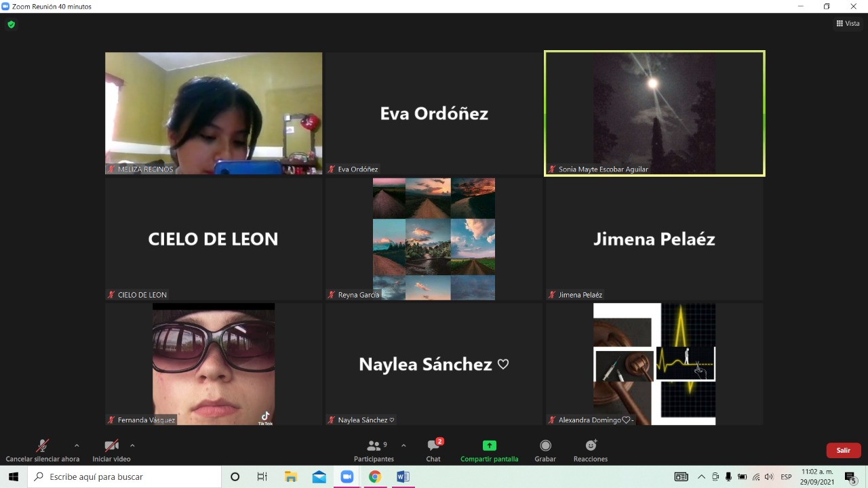Click Fernanda Vásquez name label
The image size is (868, 488).
coord(146,420)
